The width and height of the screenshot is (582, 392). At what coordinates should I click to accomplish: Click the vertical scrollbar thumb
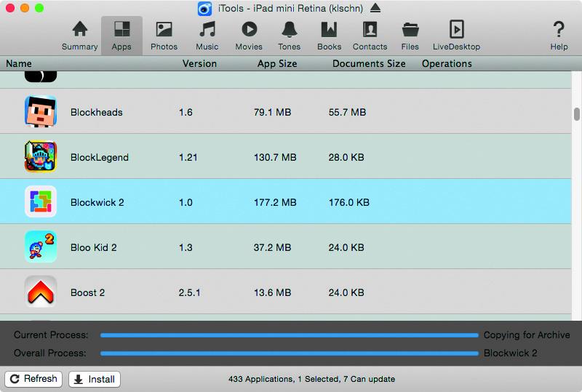[x=576, y=114]
